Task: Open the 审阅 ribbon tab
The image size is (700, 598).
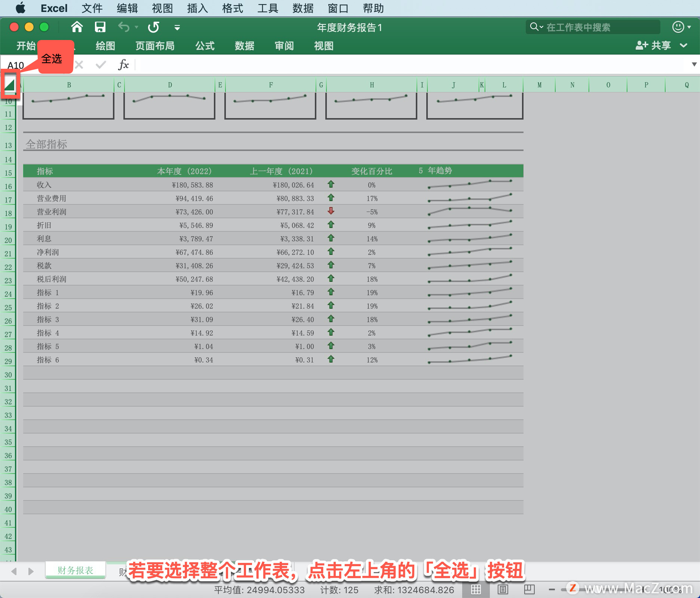Action: [x=284, y=46]
